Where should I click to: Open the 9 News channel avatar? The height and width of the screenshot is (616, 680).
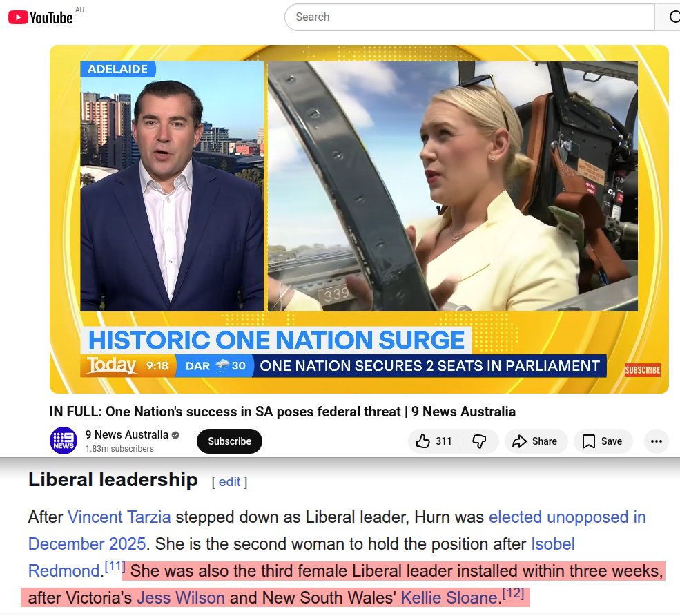click(x=64, y=441)
